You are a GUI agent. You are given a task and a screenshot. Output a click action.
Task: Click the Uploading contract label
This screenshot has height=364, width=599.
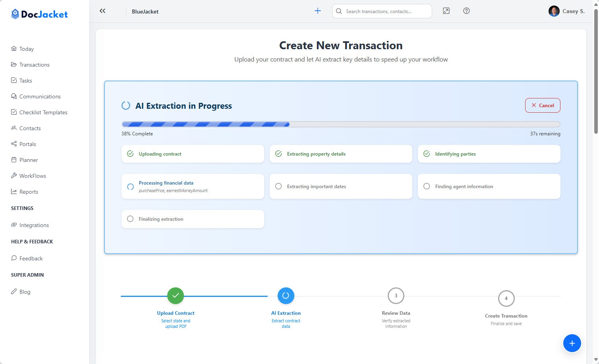[160, 154]
